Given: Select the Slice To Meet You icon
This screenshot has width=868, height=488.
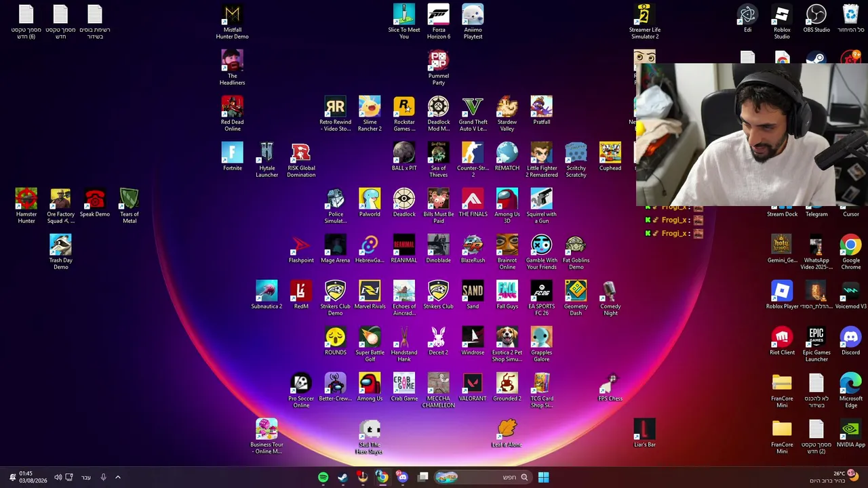Looking at the screenshot, I should [x=404, y=22].
